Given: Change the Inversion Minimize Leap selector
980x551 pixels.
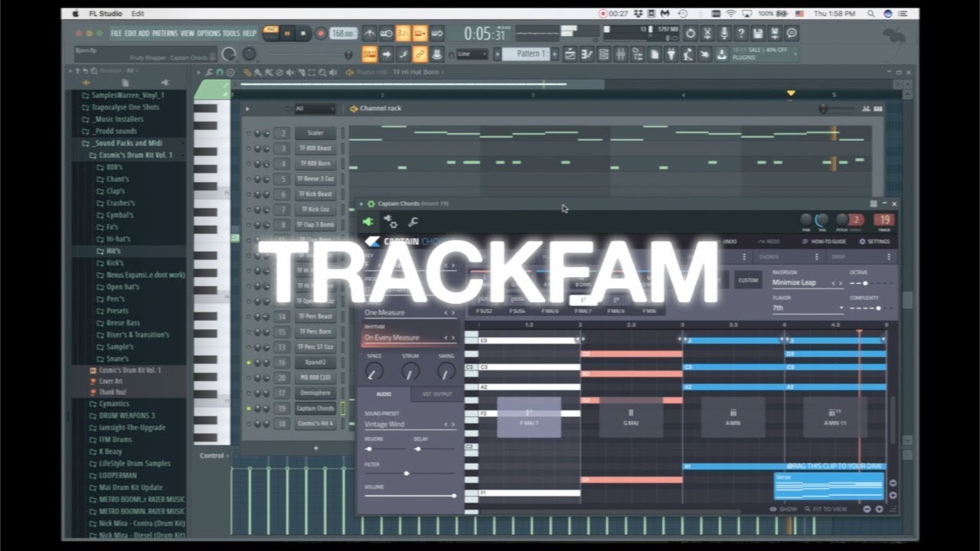Looking at the screenshot, I should point(808,282).
